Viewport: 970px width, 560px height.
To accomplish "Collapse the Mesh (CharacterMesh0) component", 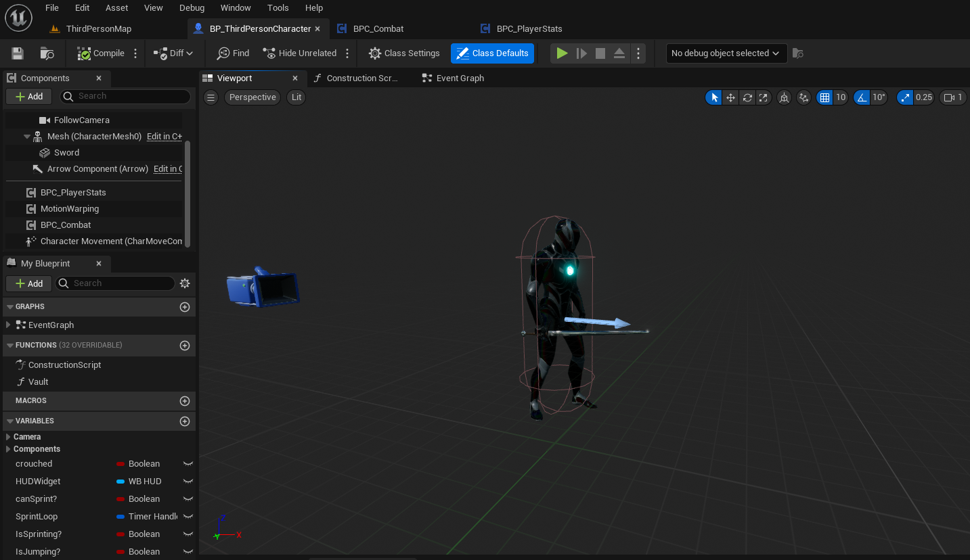I will click(27, 137).
